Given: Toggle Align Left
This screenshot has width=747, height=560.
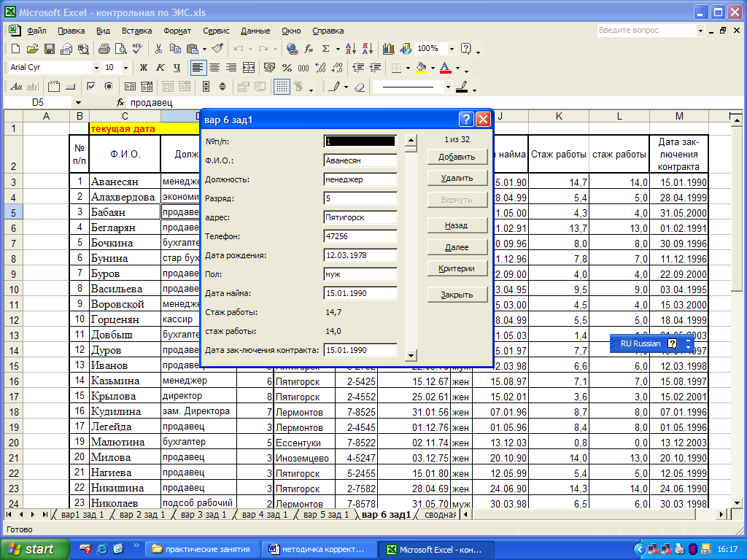Looking at the screenshot, I should pos(198,68).
